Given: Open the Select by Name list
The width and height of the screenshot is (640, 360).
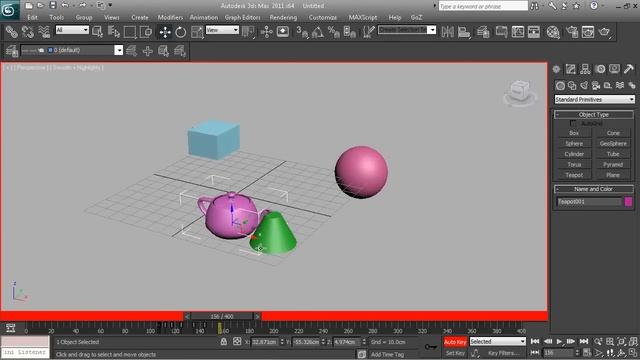Looking at the screenshot, I should 113,31.
